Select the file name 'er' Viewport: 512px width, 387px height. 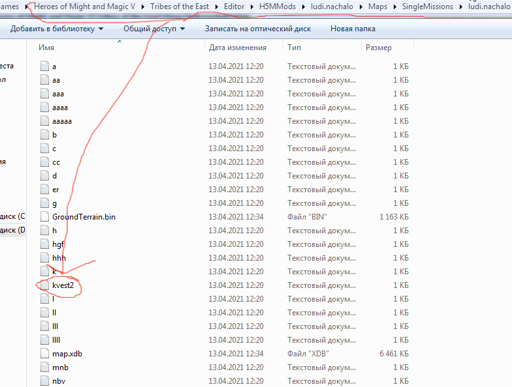click(x=56, y=190)
